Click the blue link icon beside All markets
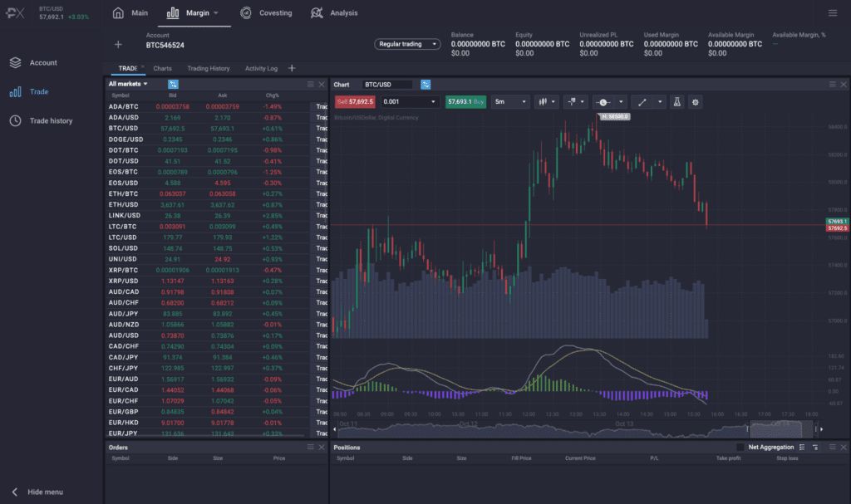 (x=173, y=84)
